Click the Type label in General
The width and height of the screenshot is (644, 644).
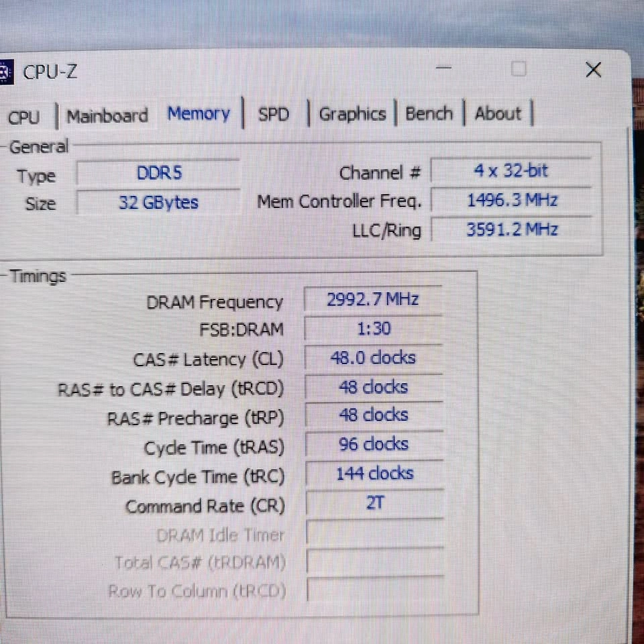[36, 176]
